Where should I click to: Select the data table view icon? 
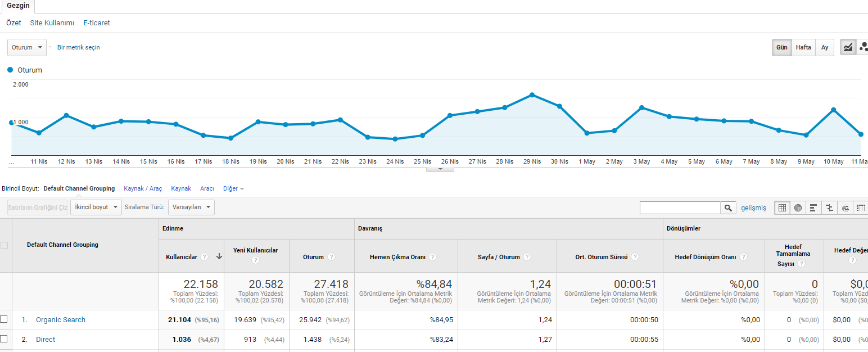782,208
